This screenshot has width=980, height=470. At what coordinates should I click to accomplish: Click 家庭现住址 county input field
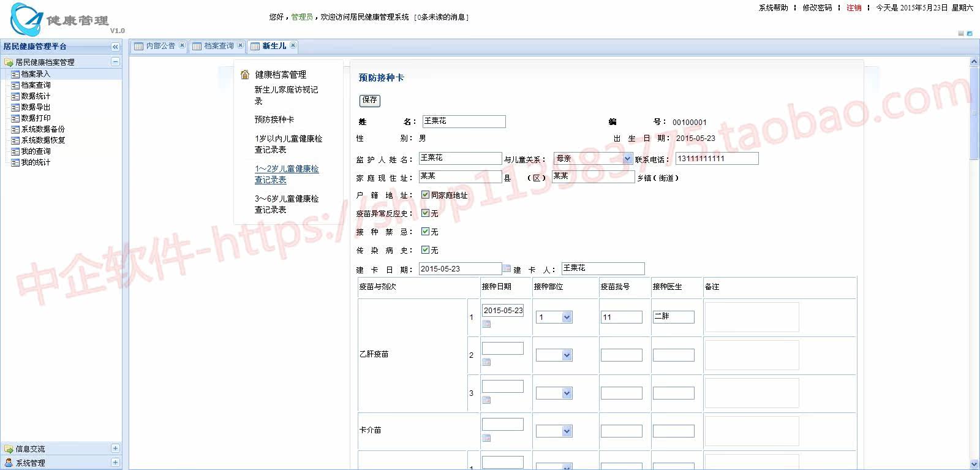click(x=460, y=177)
